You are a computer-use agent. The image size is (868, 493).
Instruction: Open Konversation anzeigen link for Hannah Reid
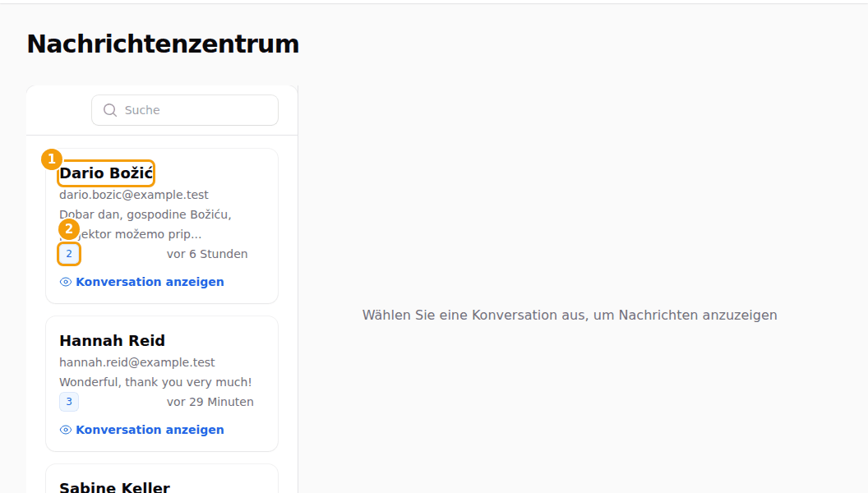[x=141, y=430]
